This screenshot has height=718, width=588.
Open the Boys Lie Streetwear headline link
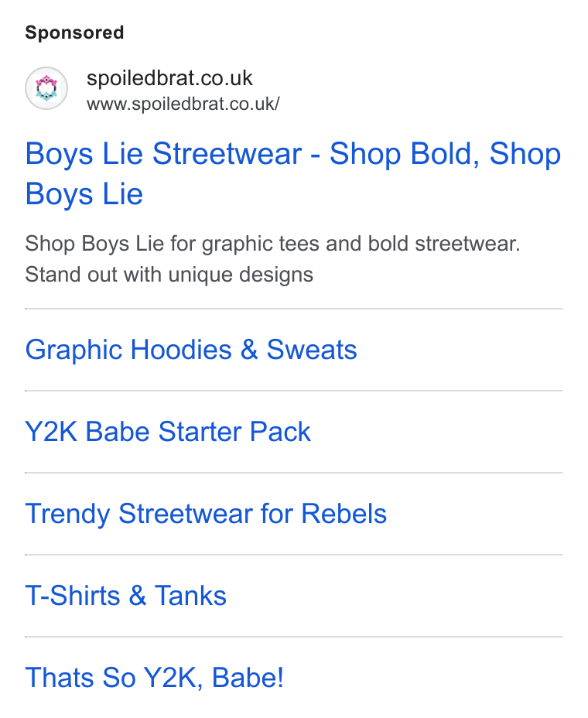(x=293, y=173)
